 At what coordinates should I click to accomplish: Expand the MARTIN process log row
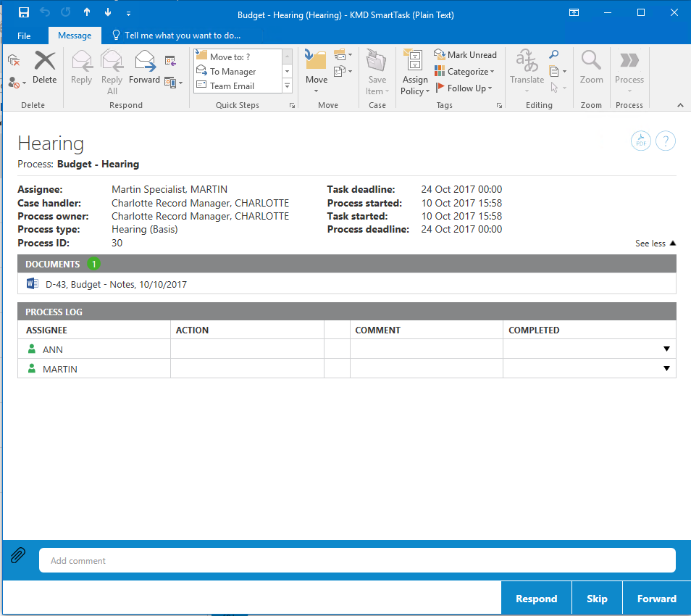click(666, 369)
